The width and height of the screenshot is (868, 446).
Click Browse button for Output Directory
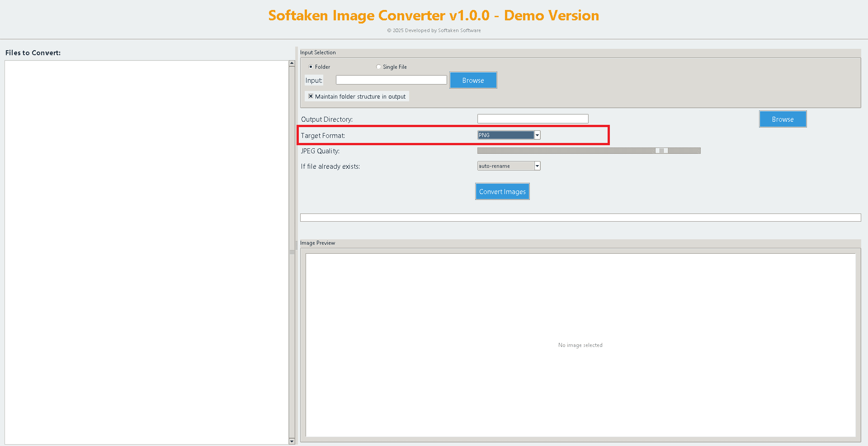pos(783,119)
